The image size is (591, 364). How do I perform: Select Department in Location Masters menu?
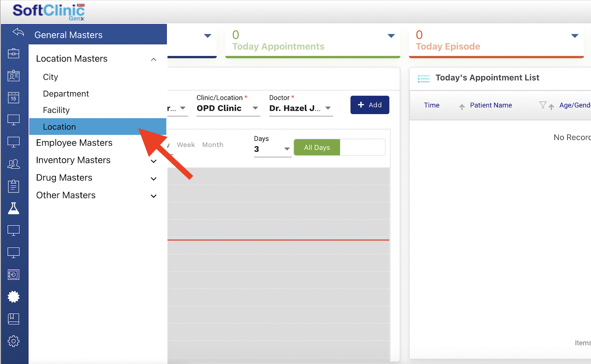pyautogui.click(x=66, y=94)
